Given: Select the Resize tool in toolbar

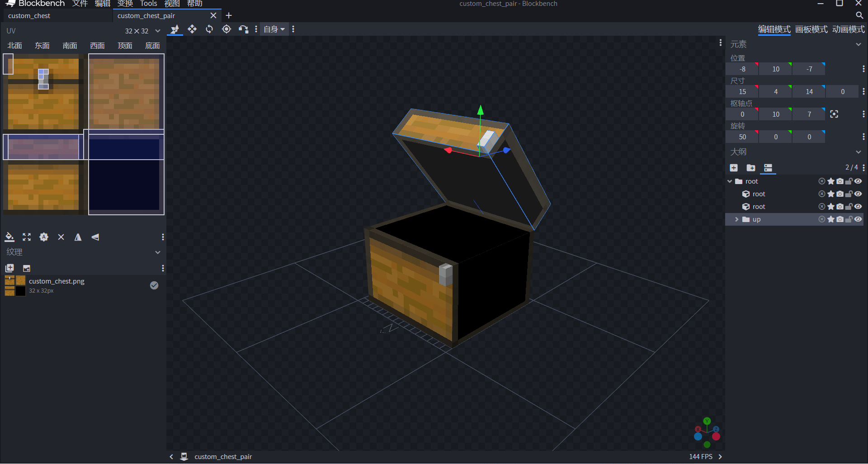Looking at the screenshot, I should [192, 29].
